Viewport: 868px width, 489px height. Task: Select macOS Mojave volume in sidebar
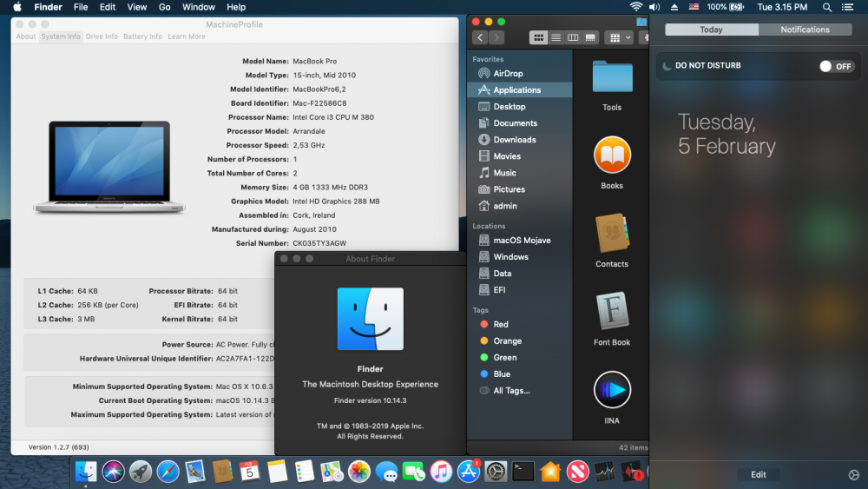[520, 241]
